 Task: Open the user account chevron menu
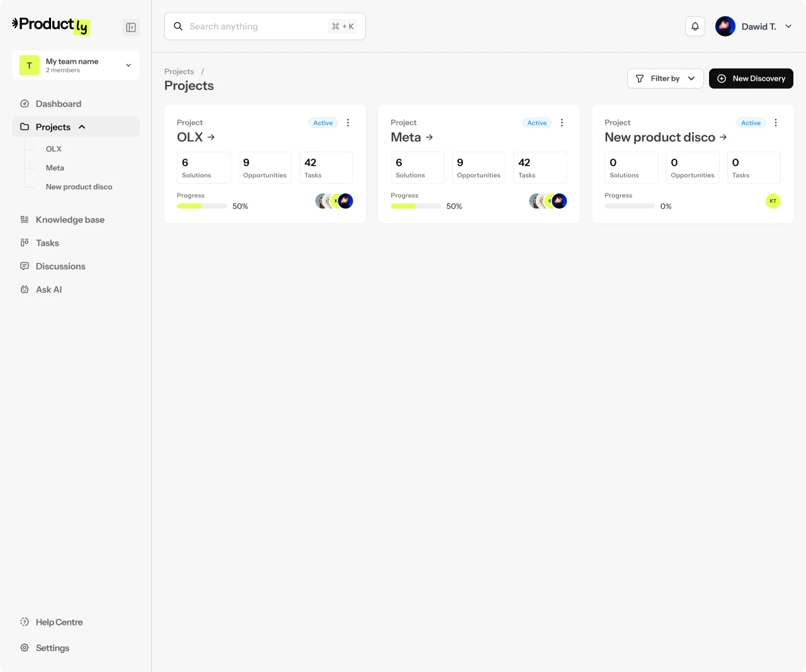click(x=788, y=26)
